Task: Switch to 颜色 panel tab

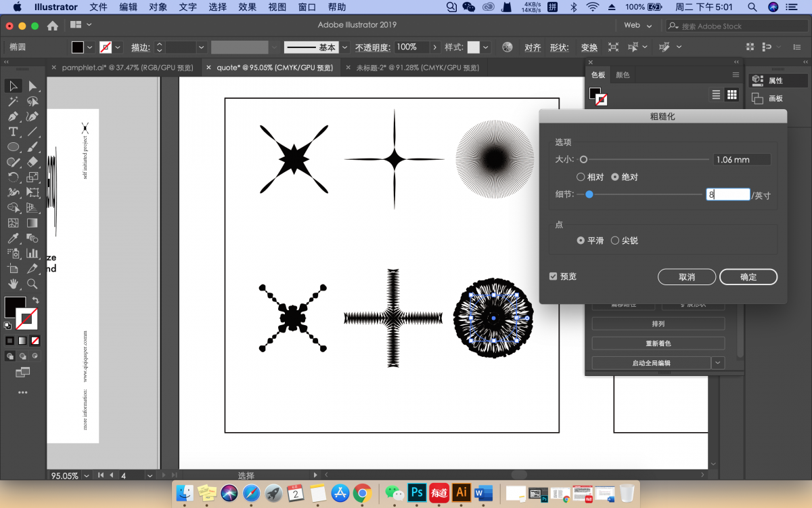Action: tap(623, 75)
